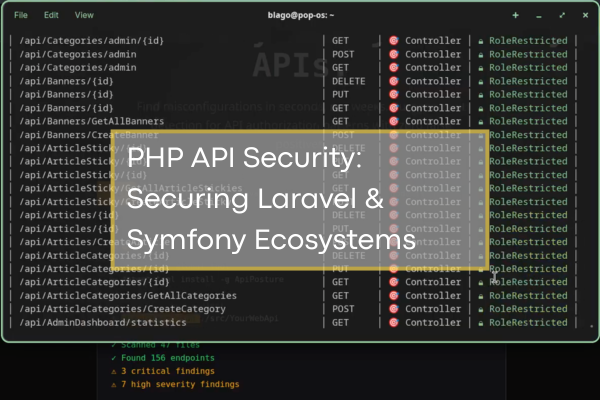The width and height of the screenshot is (600, 400).
Task: Open the Edit menu
Action: (x=51, y=15)
